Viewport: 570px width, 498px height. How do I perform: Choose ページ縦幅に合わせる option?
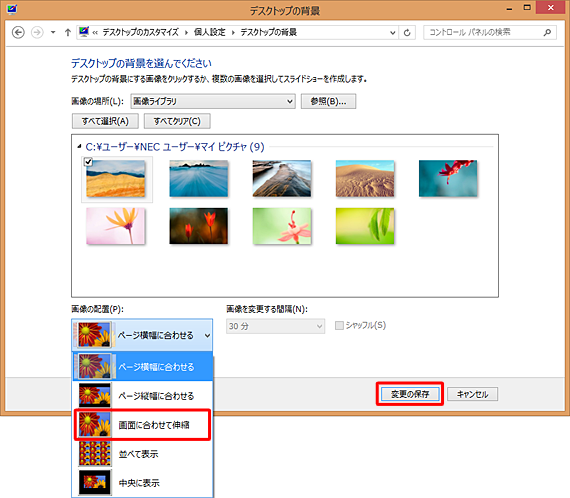(x=142, y=395)
